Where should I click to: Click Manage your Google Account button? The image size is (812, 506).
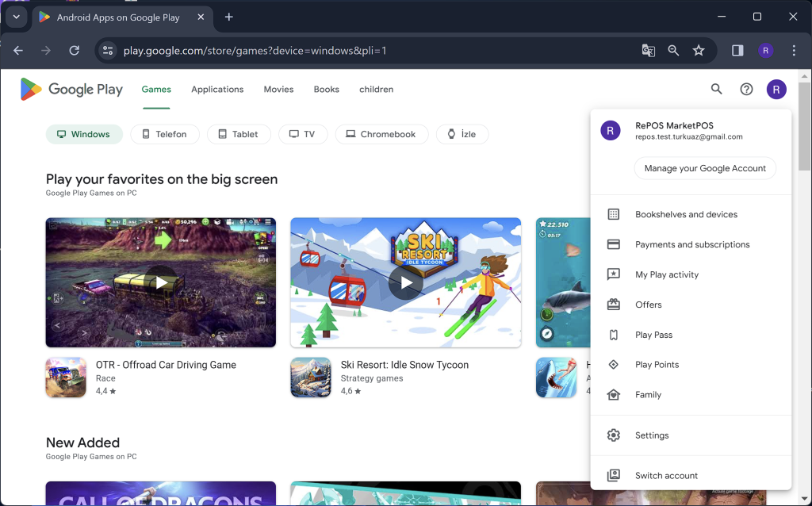pos(705,168)
